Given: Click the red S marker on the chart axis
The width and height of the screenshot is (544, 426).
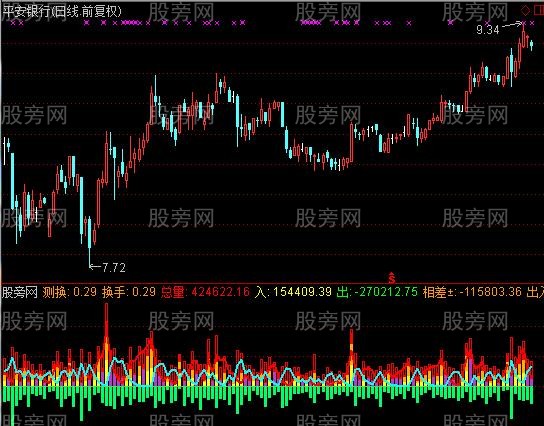Looking at the screenshot, I should [392, 278].
